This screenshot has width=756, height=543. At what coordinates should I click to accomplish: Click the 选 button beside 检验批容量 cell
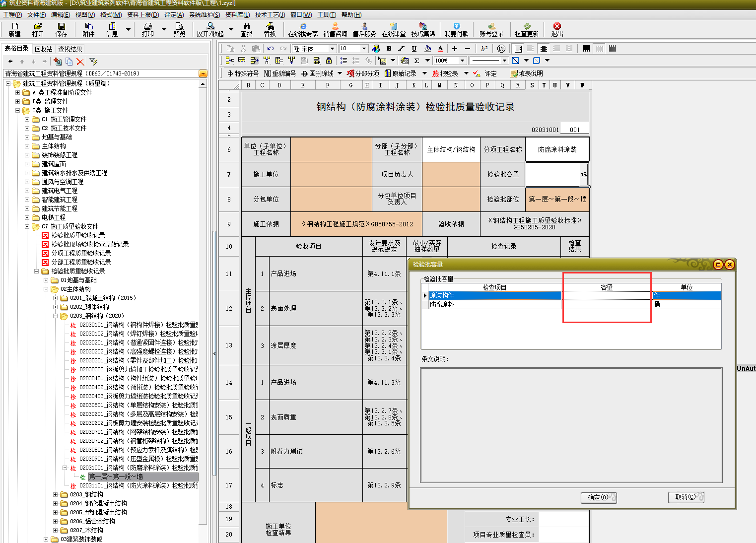(584, 174)
